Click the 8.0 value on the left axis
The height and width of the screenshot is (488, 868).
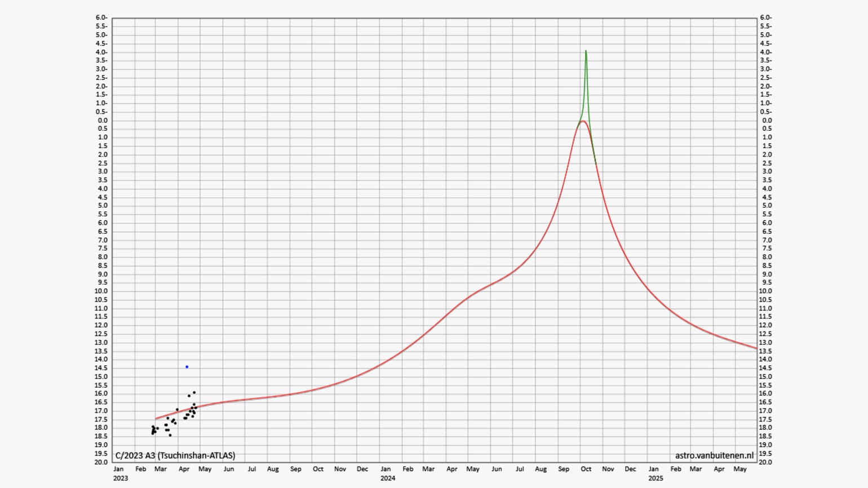click(103, 257)
